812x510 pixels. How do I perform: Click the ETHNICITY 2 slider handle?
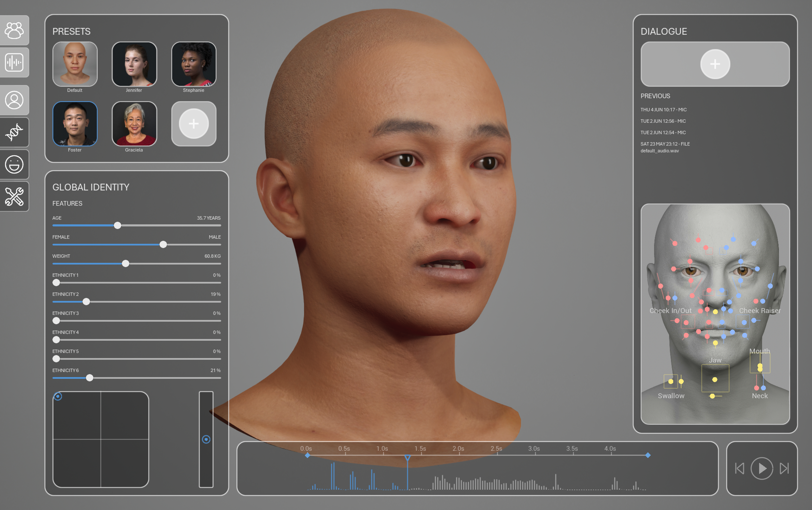tap(86, 302)
